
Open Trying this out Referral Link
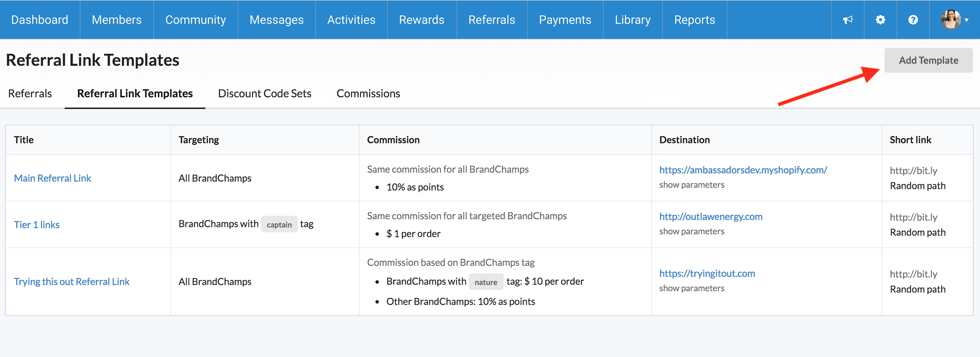pyautogui.click(x=72, y=282)
